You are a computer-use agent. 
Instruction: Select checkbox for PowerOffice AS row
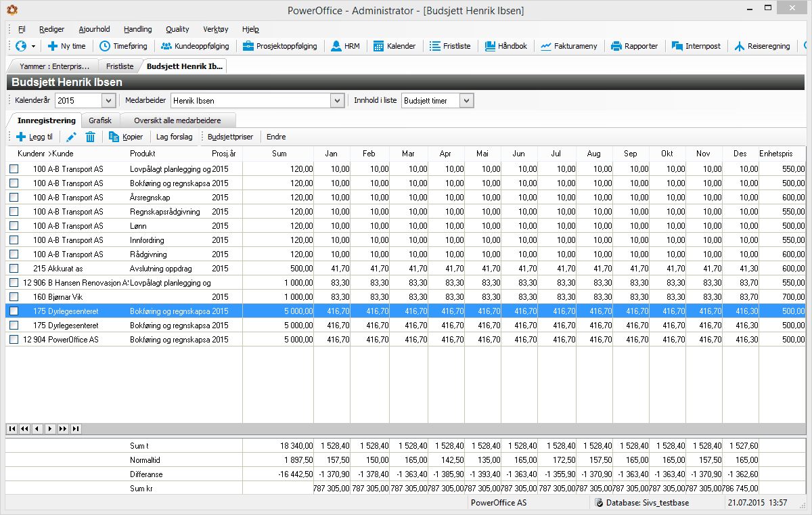(14, 340)
